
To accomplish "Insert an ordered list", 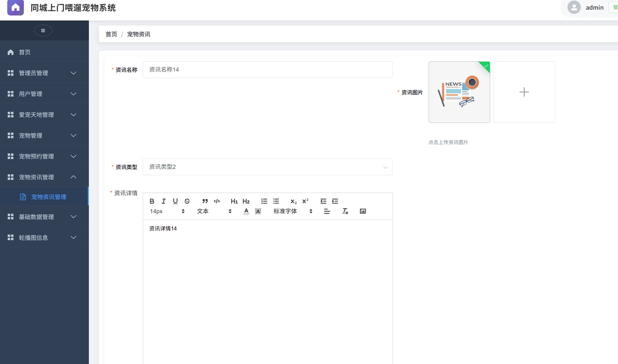I will point(264,201).
